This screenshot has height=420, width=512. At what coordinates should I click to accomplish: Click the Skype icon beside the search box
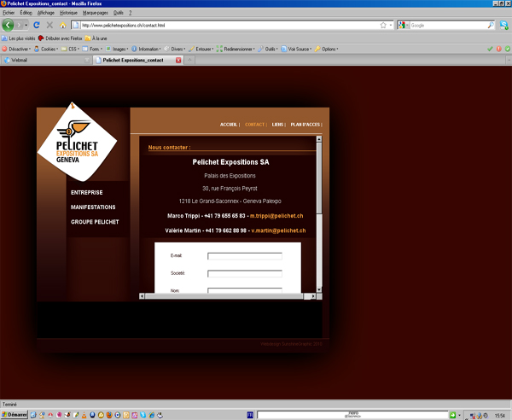click(x=503, y=25)
